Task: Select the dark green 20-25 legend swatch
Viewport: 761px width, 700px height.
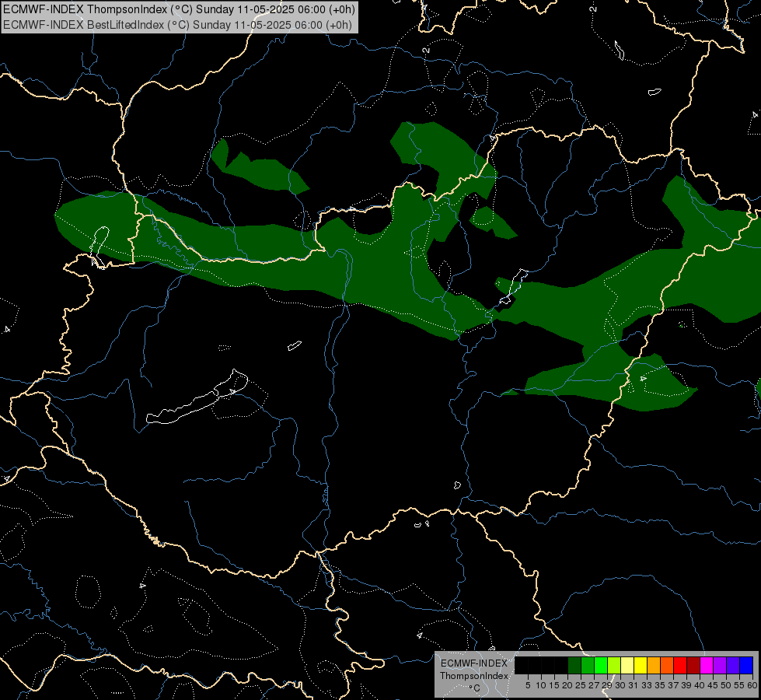Action: 574,666
